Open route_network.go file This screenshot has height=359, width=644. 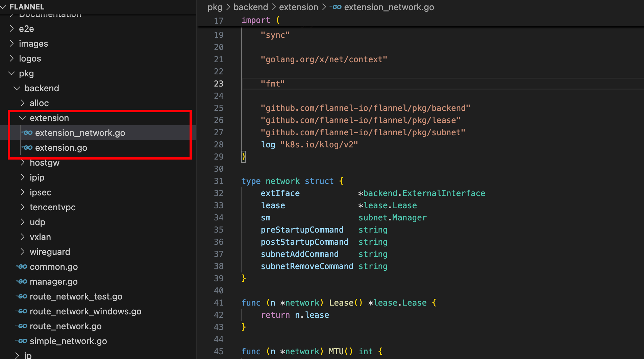pos(66,326)
